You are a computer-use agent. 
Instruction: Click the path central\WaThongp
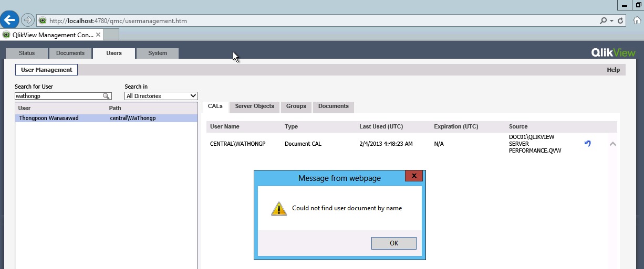(133, 118)
